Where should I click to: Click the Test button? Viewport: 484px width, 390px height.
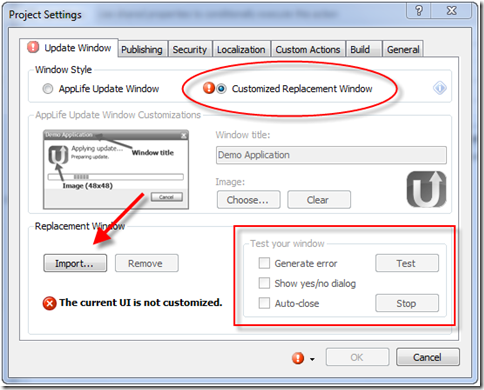click(x=407, y=263)
